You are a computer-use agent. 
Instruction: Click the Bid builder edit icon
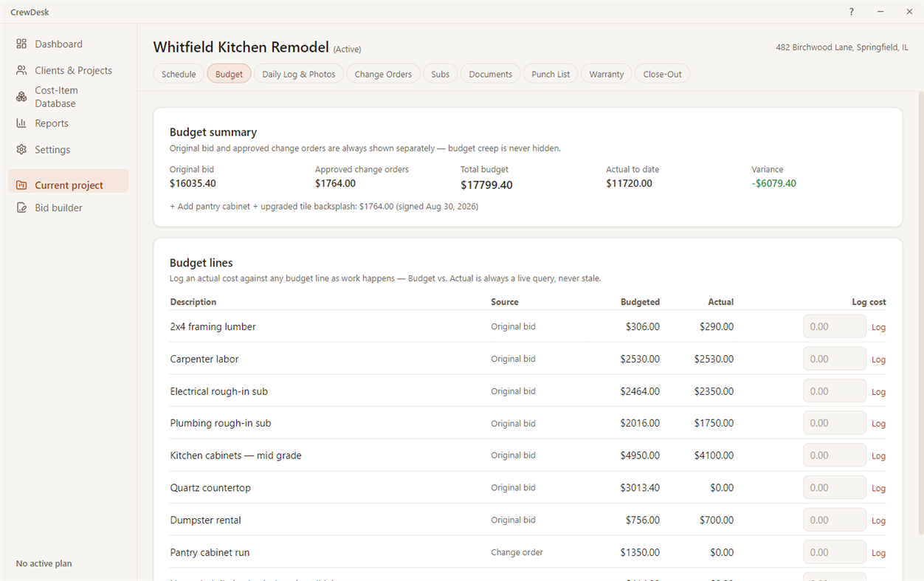tap(21, 208)
